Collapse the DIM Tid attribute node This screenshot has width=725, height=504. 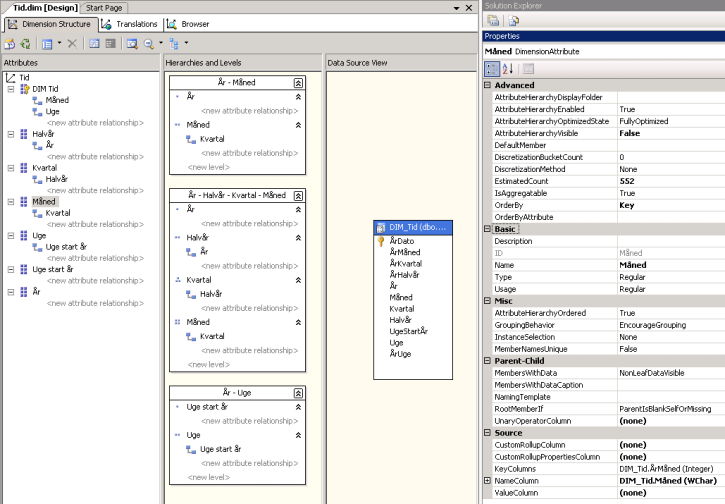[11, 89]
